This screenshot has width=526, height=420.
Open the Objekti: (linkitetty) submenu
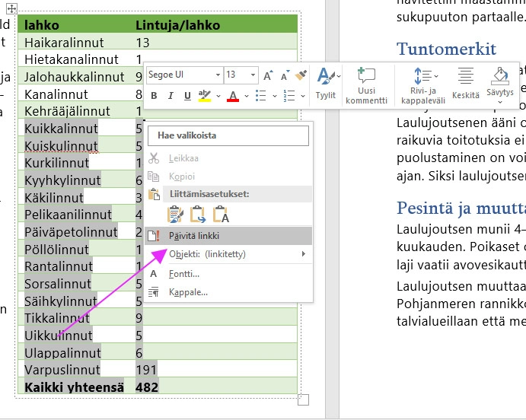(x=228, y=254)
